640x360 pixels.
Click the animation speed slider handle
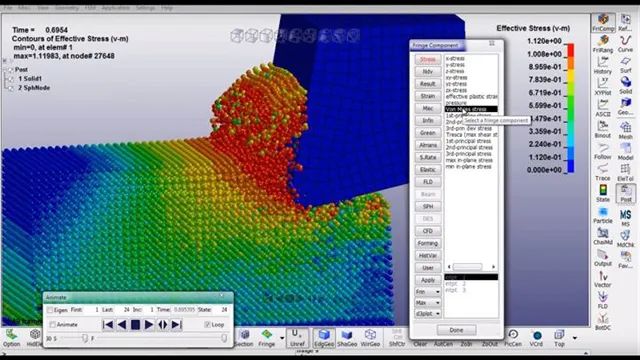[84, 338]
